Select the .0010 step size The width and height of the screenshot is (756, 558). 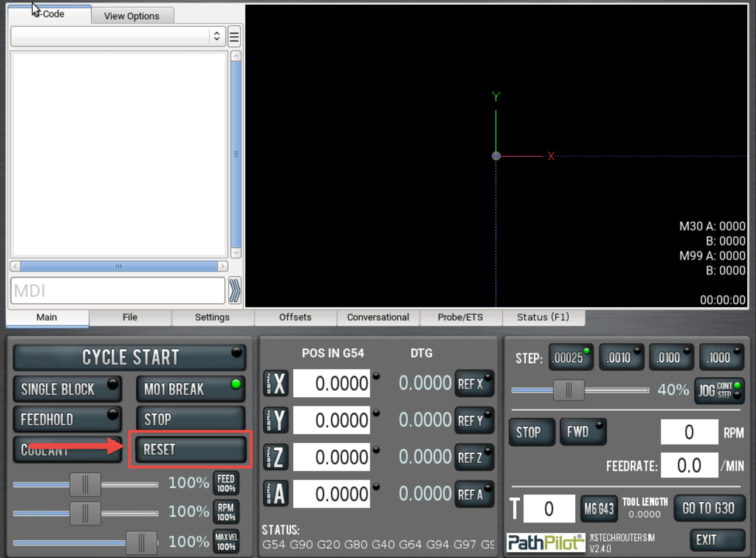coord(621,357)
